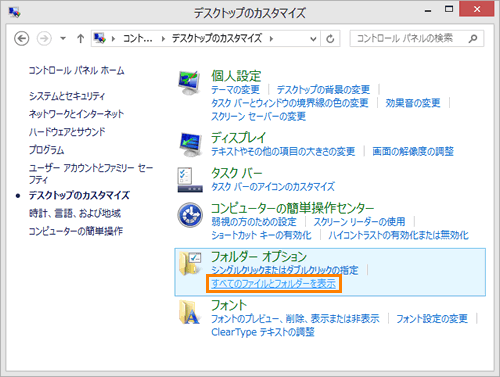Select プログラム in sidebar
This screenshot has width=500, height=377.
[46, 150]
